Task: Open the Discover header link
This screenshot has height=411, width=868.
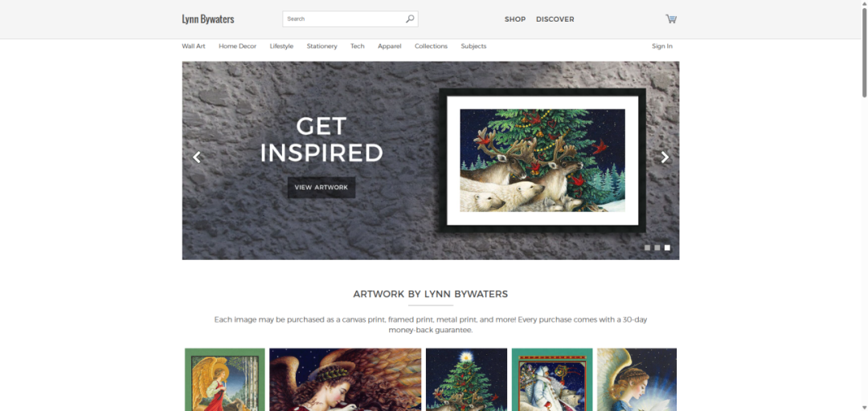Action: coord(555,19)
